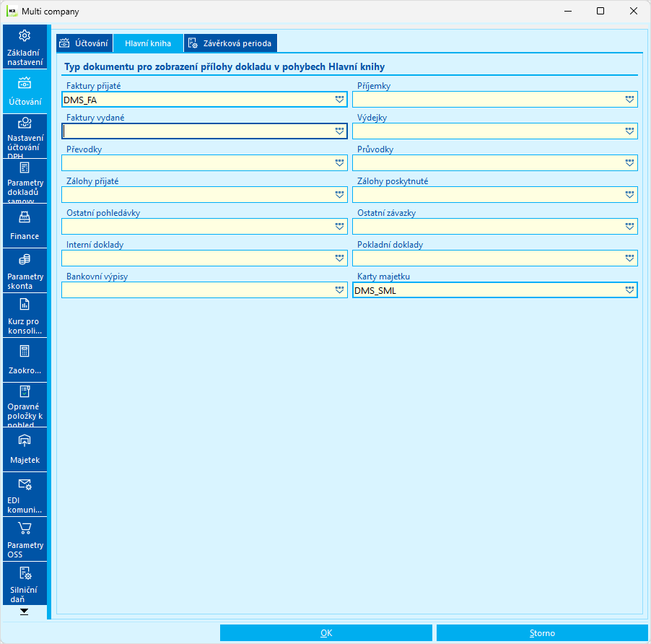
Task: Open Zaokrouhlení calculator icon in sidebar
Action: (x=25, y=352)
